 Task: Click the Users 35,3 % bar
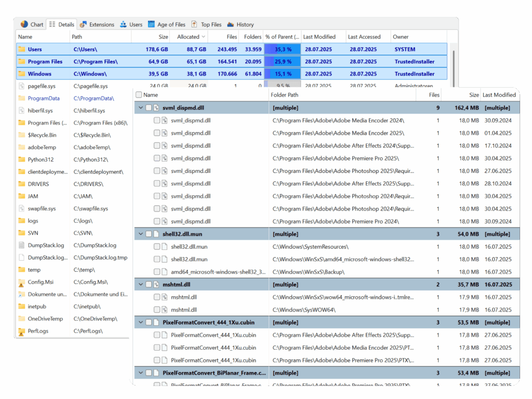point(282,49)
